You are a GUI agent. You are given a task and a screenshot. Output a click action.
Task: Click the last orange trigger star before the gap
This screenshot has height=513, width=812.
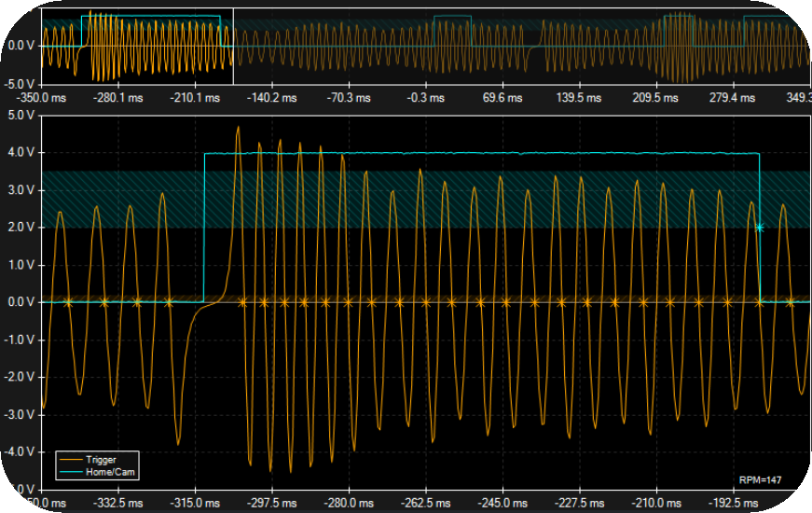click(169, 302)
